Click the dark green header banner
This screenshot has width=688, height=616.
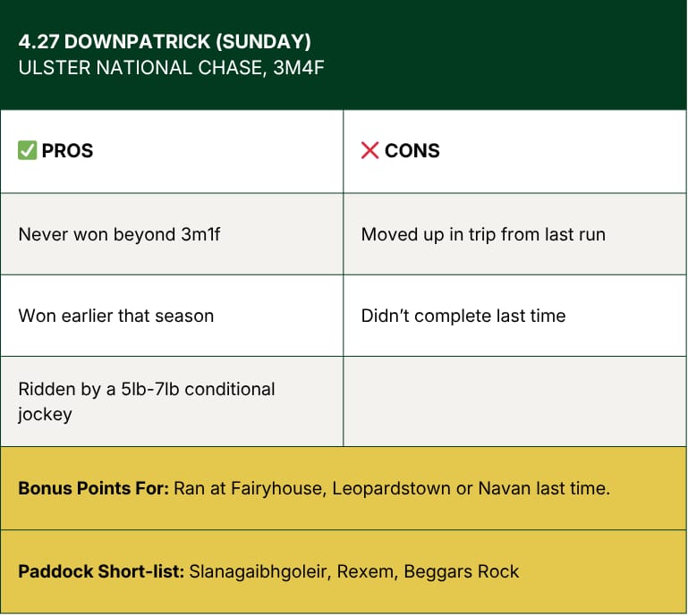(x=344, y=55)
